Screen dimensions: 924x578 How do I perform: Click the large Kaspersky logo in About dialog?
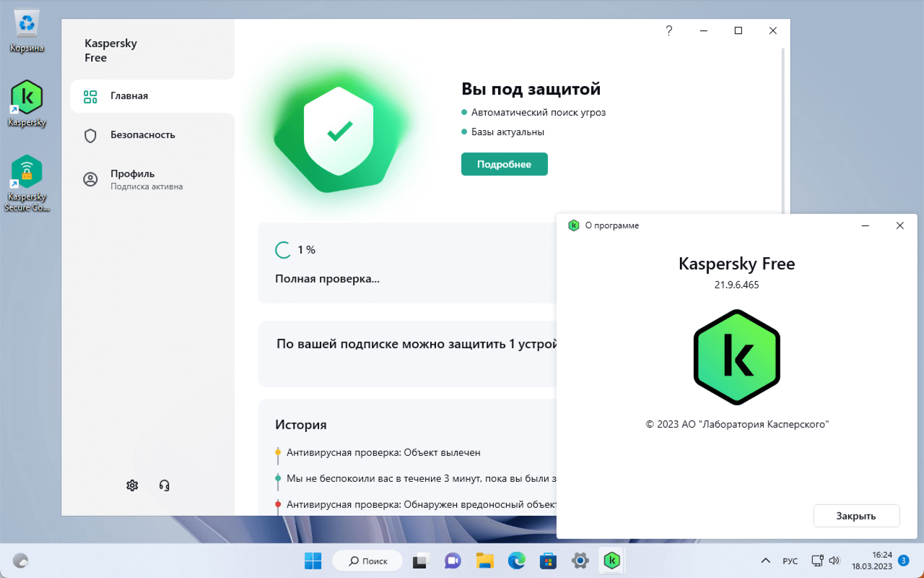[x=737, y=357]
